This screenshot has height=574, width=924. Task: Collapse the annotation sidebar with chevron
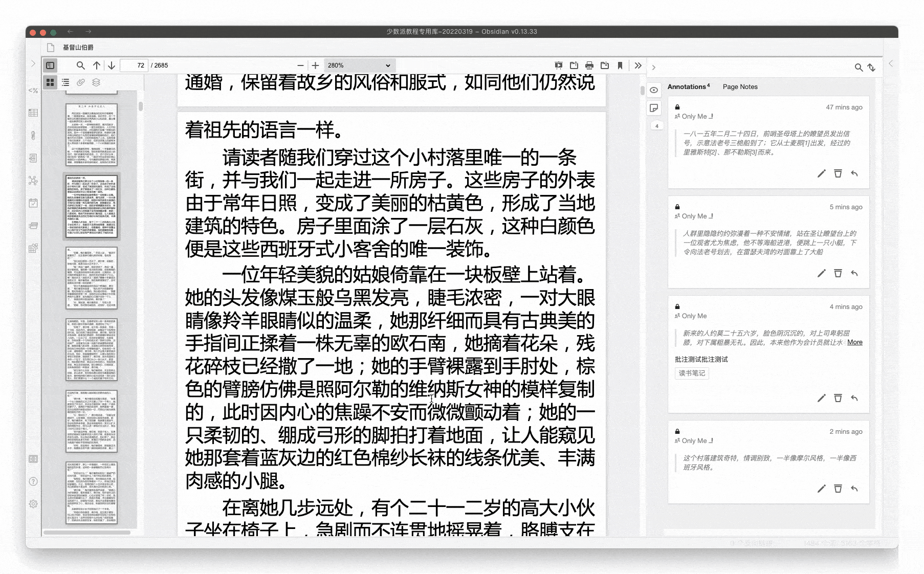pyautogui.click(x=653, y=68)
